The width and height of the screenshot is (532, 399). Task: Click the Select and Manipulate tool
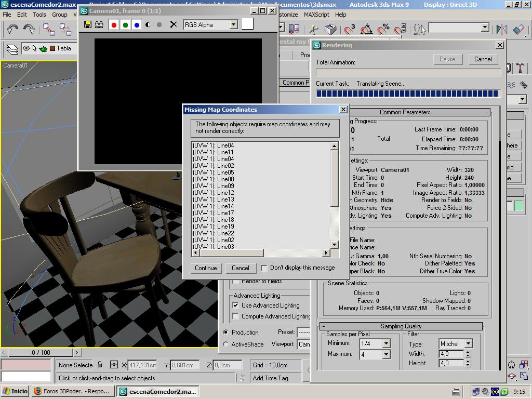314,29
